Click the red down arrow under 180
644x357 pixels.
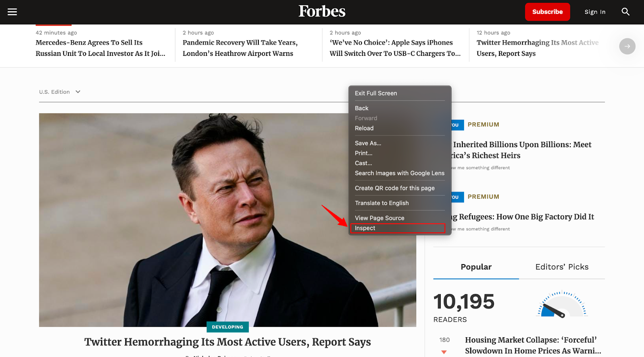(444, 352)
